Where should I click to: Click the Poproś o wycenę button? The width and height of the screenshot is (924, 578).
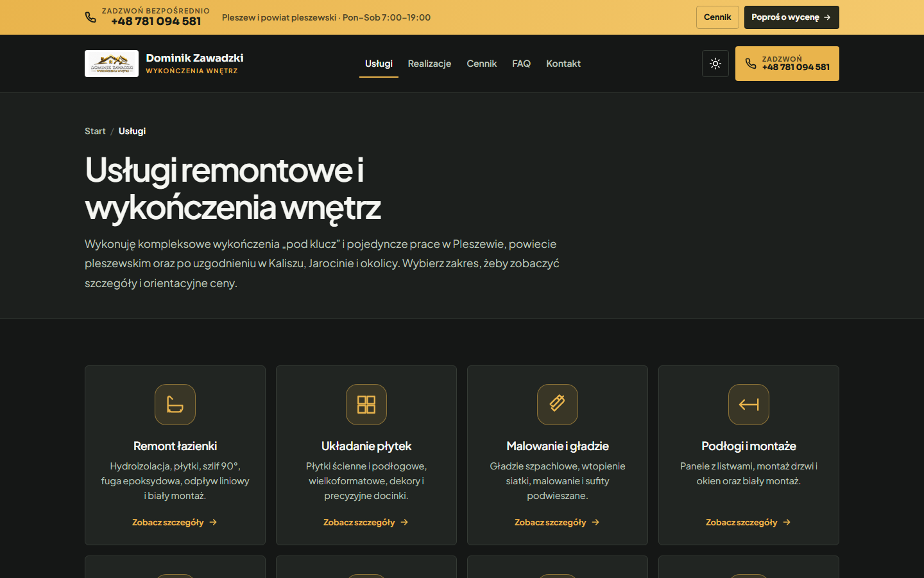tap(791, 17)
